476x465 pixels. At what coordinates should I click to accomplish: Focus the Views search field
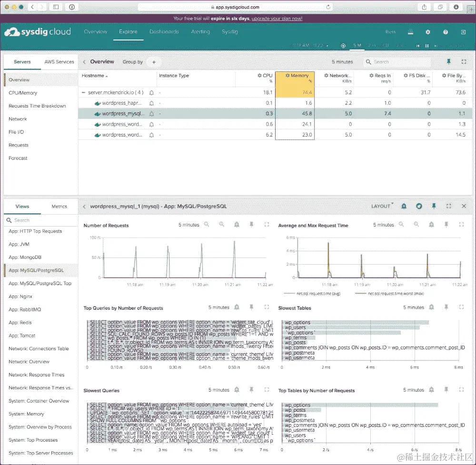pyautogui.click(x=41, y=220)
